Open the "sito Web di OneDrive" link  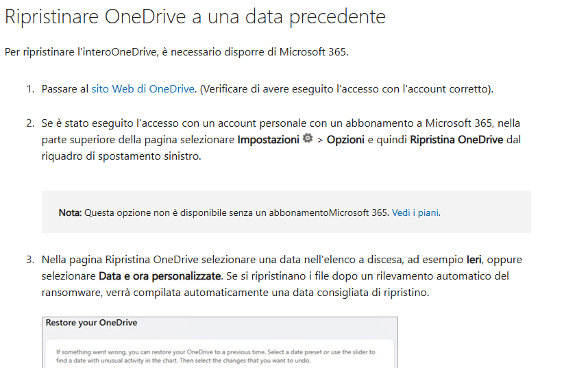tap(143, 89)
